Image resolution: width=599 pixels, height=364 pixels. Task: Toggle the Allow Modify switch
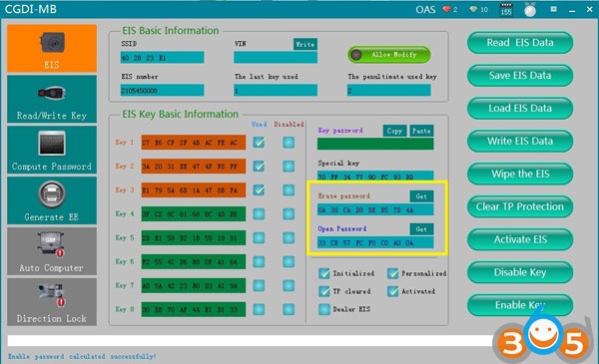(389, 55)
